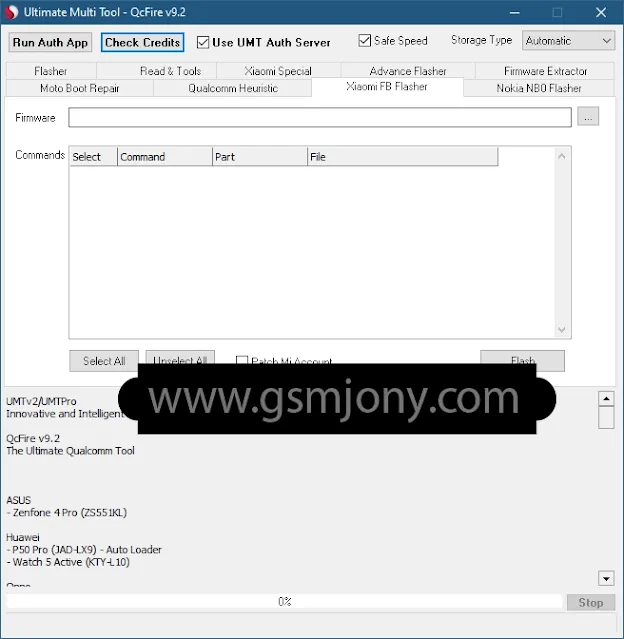624x639 pixels.
Task: Minimize the QcFire window
Action: click(x=515, y=13)
